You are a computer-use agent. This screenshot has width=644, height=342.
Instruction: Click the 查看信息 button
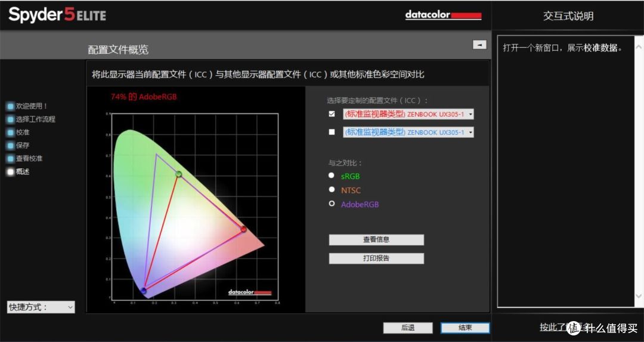376,240
